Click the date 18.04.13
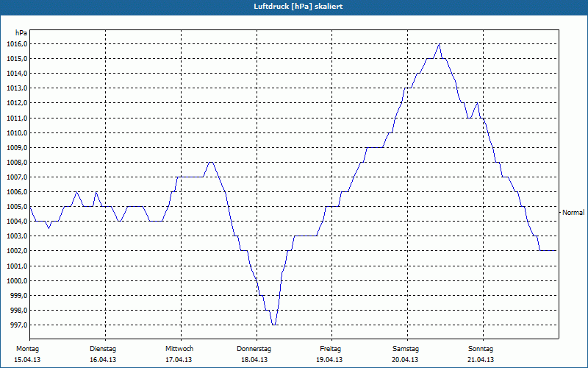 (x=254, y=360)
